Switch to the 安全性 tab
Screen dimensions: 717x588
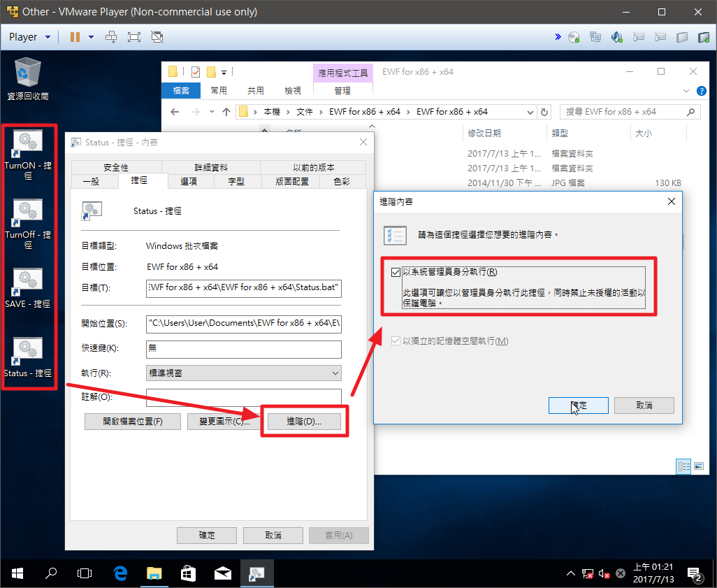(x=116, y=167)
